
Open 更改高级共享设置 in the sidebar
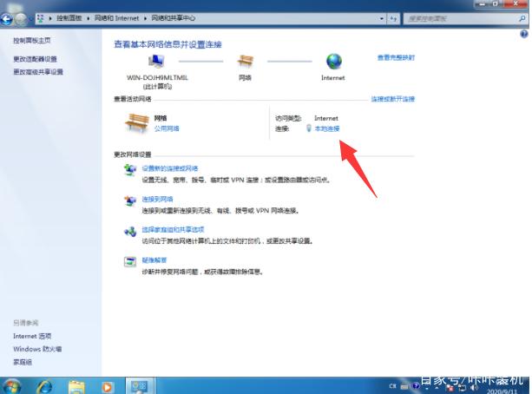(38, 72)
